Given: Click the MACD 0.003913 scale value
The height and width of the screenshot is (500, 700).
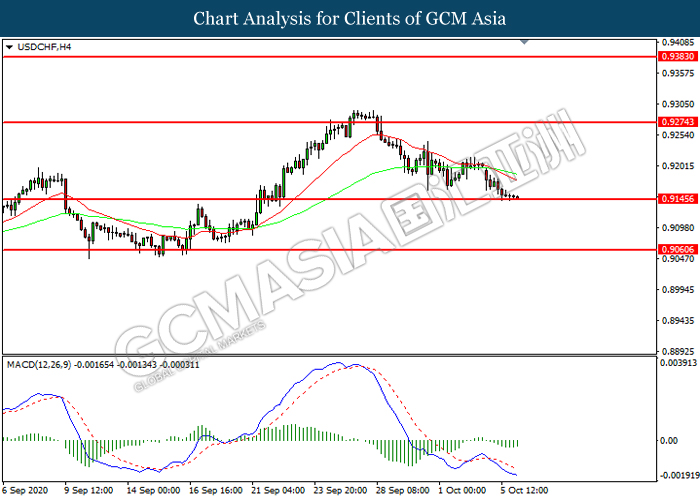Looking at the screenshot, I should click(x=678, y=362).
